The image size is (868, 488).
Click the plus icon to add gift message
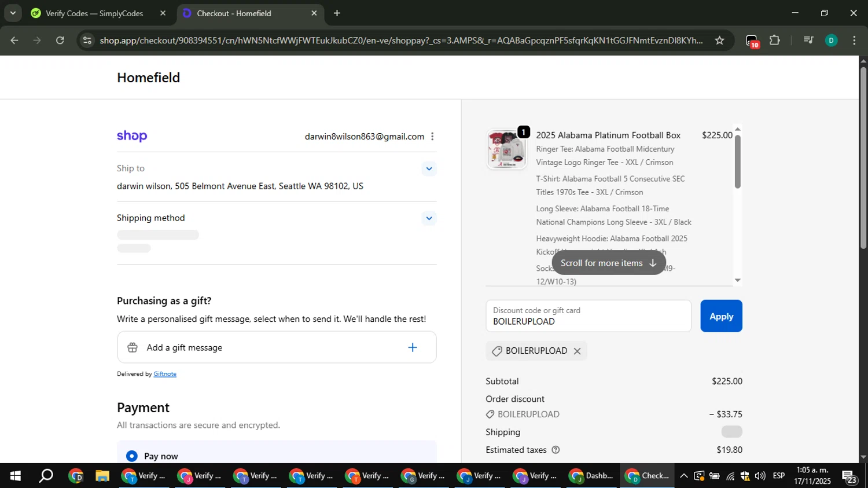(413, 347)
